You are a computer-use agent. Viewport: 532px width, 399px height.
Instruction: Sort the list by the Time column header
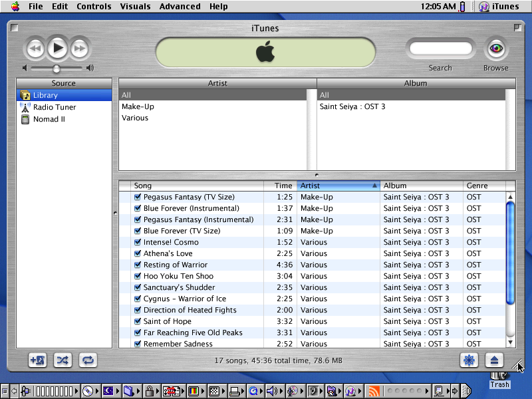click(280, 186)
